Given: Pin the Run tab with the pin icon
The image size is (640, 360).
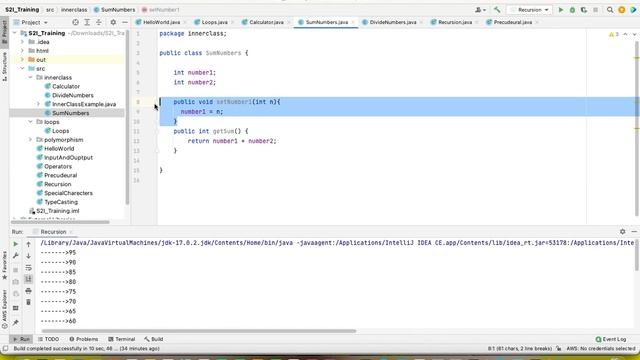Looking at the screenshot, I should [x=16, y=323].
